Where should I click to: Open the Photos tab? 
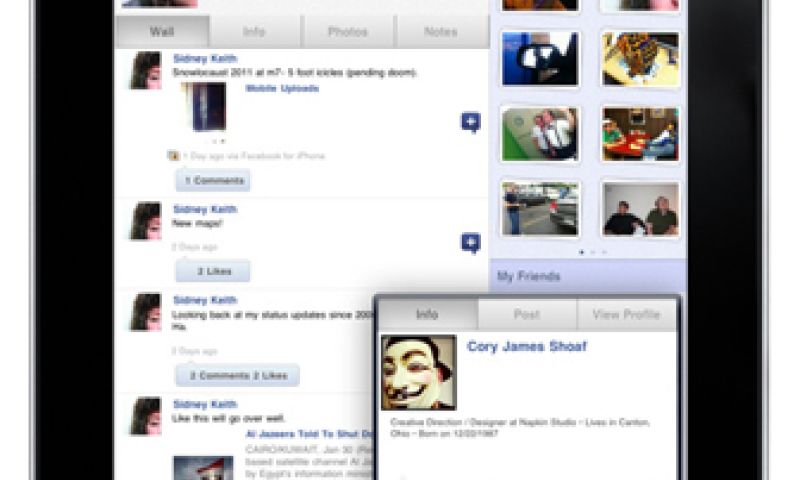click(347, 32)
